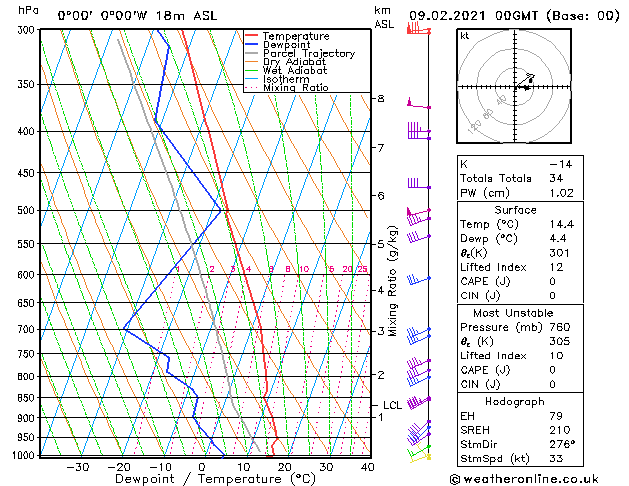Click the Wet Adiabat legend entry
Image resolution: width=629 pixels, height=486 pixels.
(x=296, y=71)
